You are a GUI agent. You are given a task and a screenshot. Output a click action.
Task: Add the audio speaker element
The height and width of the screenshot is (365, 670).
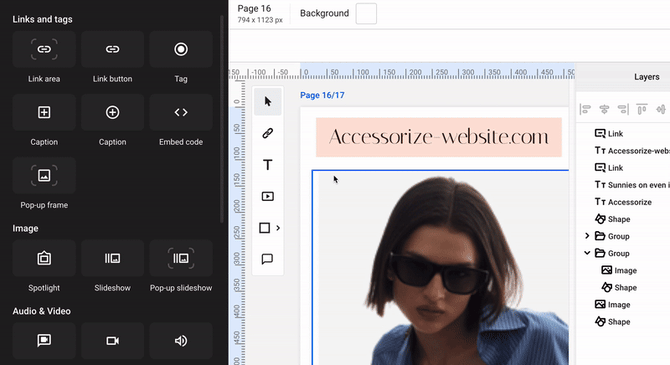point(181,341)
